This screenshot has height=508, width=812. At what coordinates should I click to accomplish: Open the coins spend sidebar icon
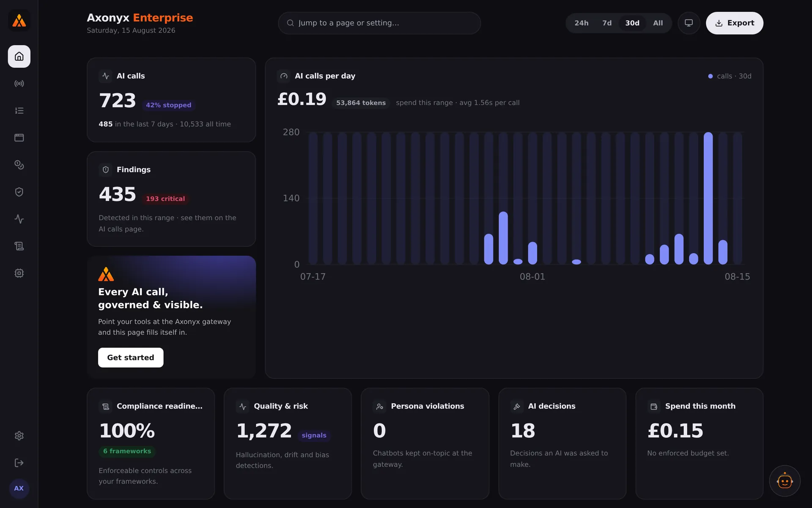pyautogui.click(x=19, y=165)
